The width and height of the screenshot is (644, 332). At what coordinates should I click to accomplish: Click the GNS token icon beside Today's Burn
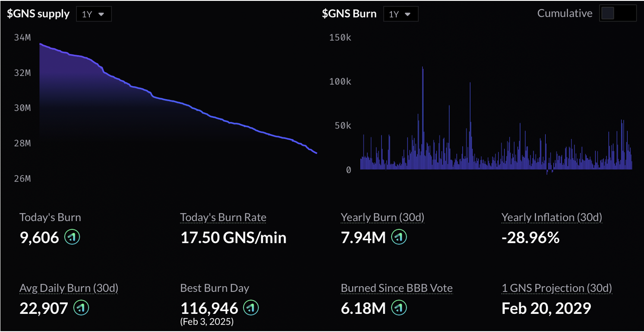point(72,237)
